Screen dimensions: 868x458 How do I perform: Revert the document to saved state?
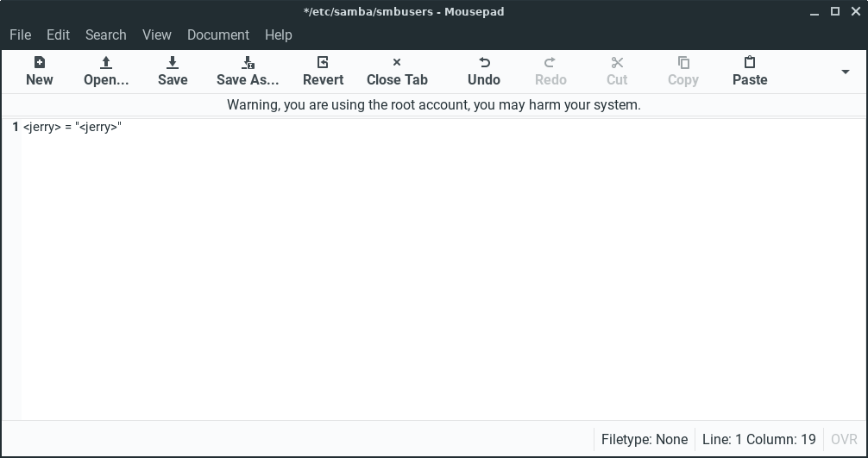click(323, 70)
